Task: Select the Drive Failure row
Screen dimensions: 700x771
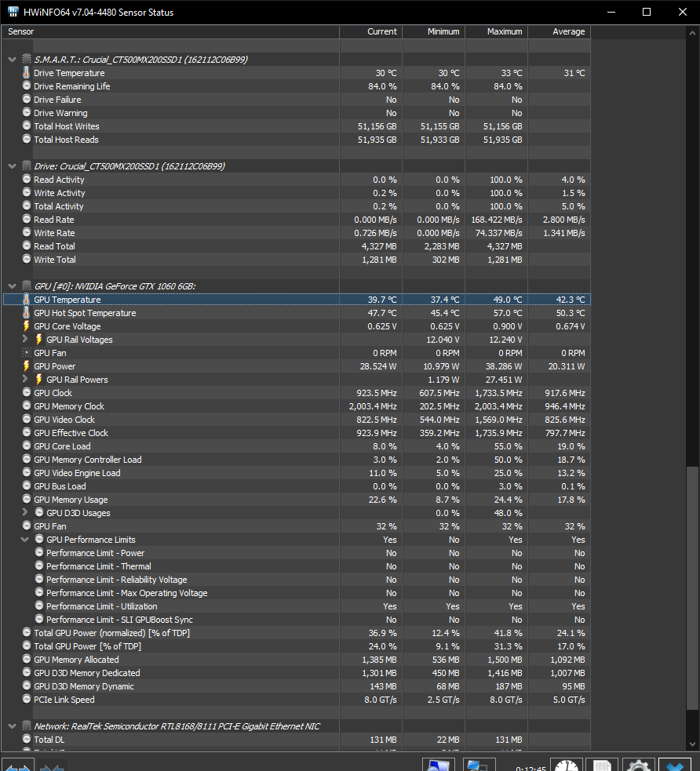Action: (x=297, y=100)
